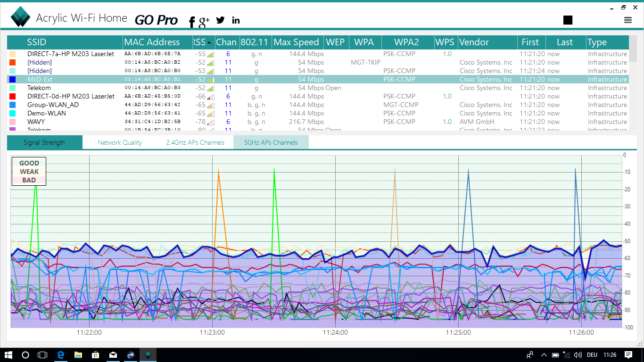Screen dimensions: 644x362
Task: Open Task View in the taskbar
Action: 42,354
